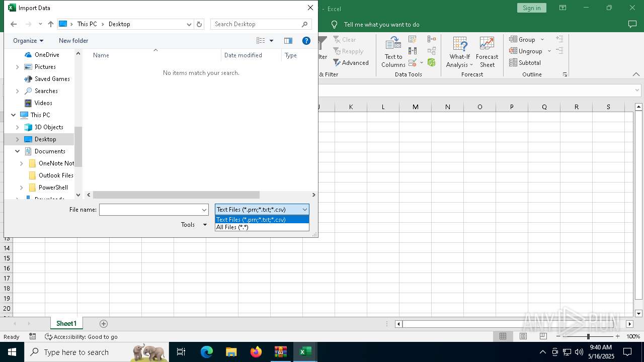
Task: Refresh the Desktop folder location
Action: click(x=199, y=24)
